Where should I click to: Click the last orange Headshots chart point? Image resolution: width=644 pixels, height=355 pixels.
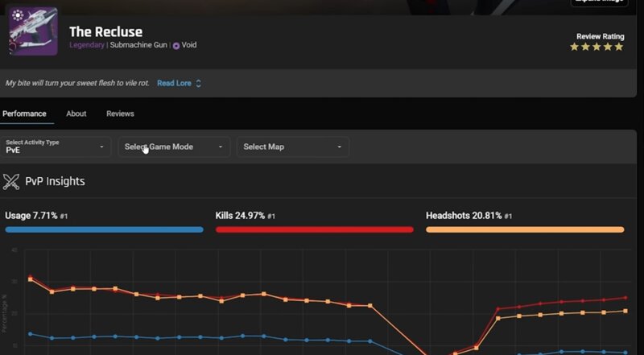tap(625, 311)
